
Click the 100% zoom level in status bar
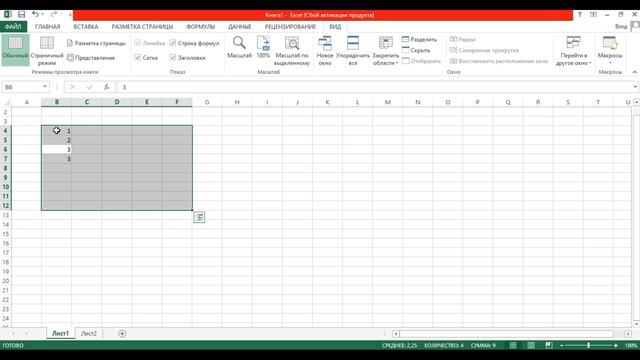pos(631,345)
